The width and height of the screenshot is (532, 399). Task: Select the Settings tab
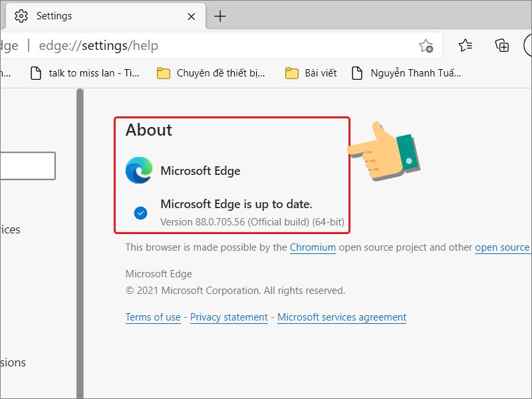pos(105,16)
